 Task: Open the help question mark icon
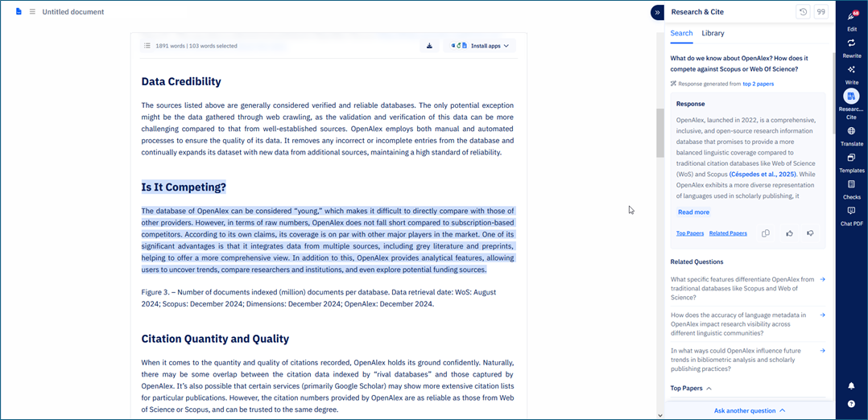pyautogui.click(x=851, y=403)
